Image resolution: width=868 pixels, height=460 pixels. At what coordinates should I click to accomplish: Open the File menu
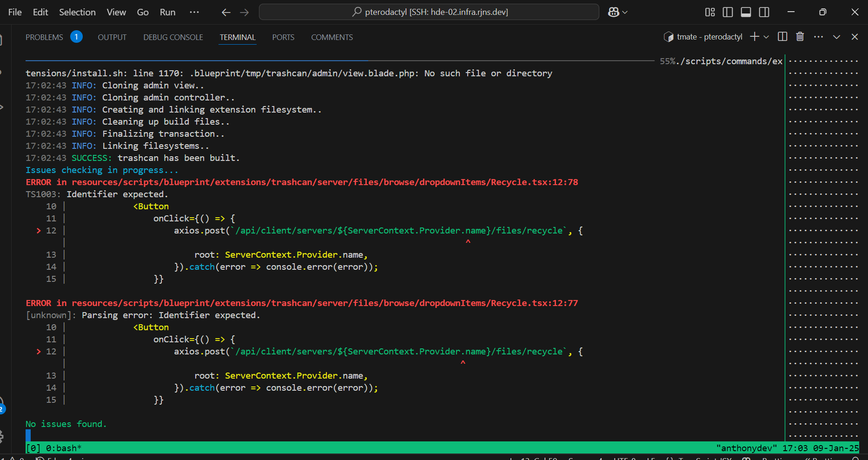pyautogui.click(x=15, y=13)
